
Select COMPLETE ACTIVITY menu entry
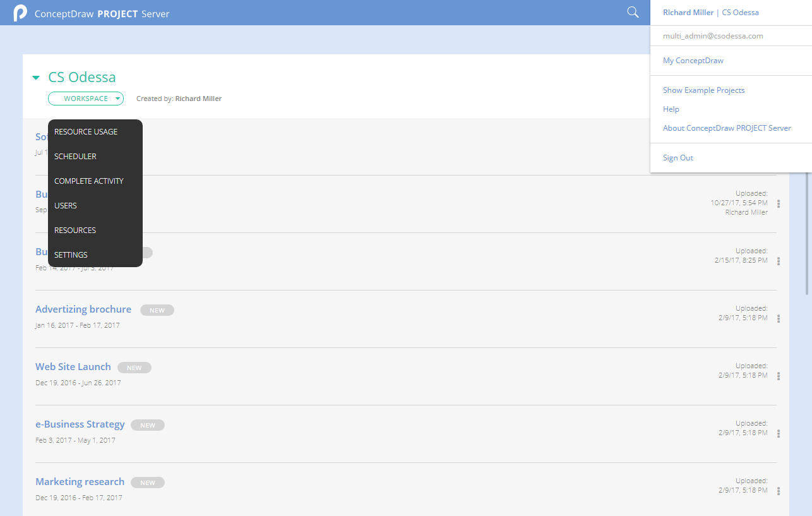[89, 181]
